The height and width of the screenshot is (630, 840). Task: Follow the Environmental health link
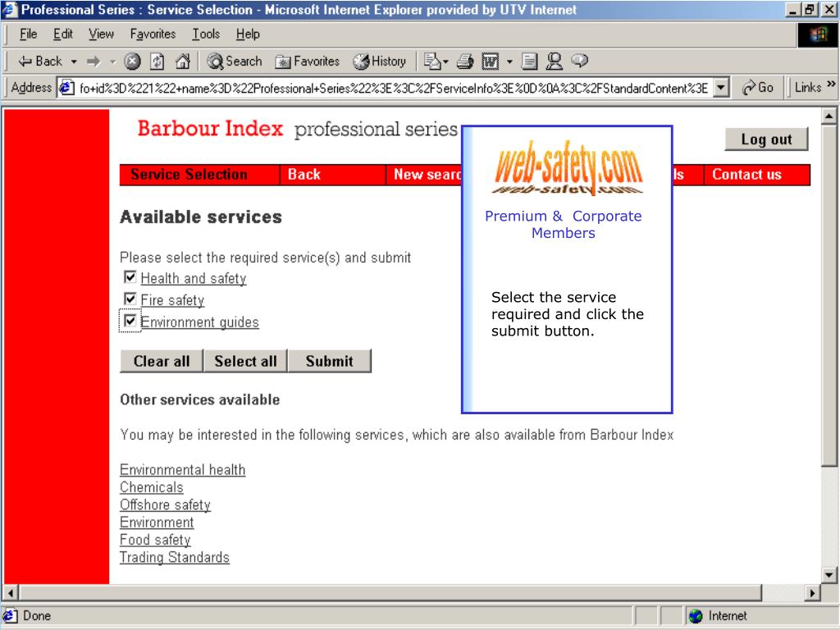[183, 470]
